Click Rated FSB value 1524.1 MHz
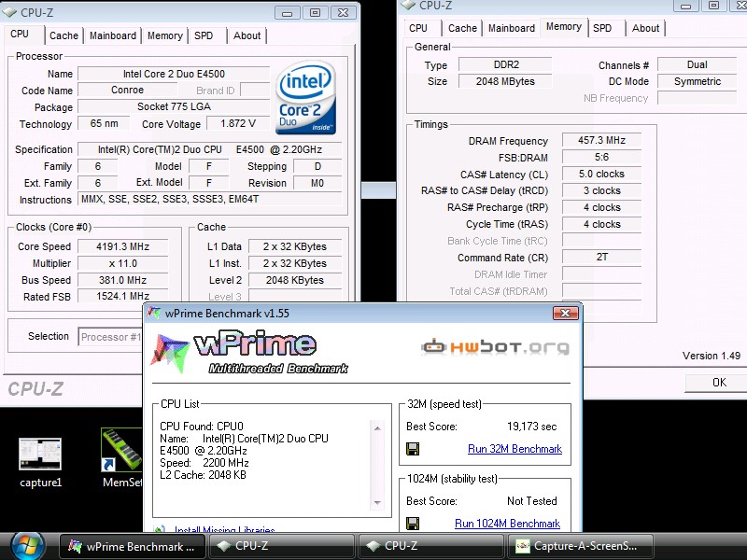Image resolution: width=747 pixels, height=560 pixels. 123,296
